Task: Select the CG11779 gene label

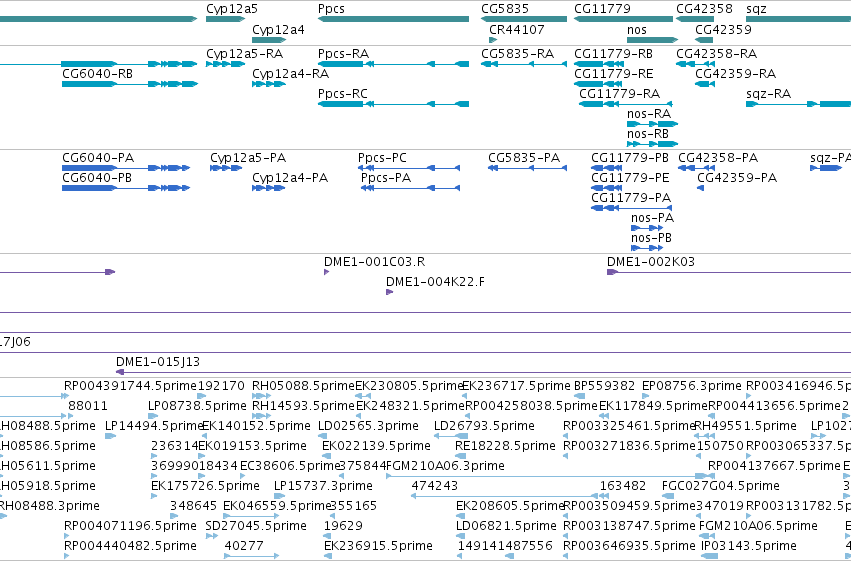Action: coord(602,9)
